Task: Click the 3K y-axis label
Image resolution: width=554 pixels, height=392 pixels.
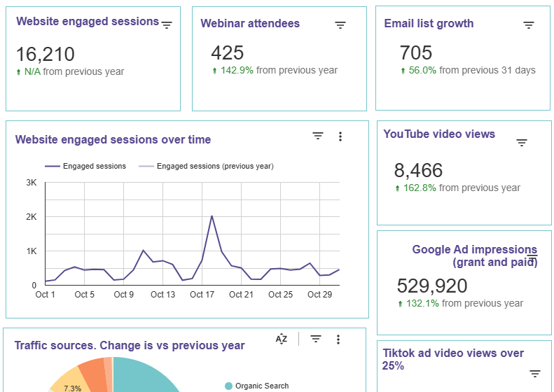Action: pos(31,183)
